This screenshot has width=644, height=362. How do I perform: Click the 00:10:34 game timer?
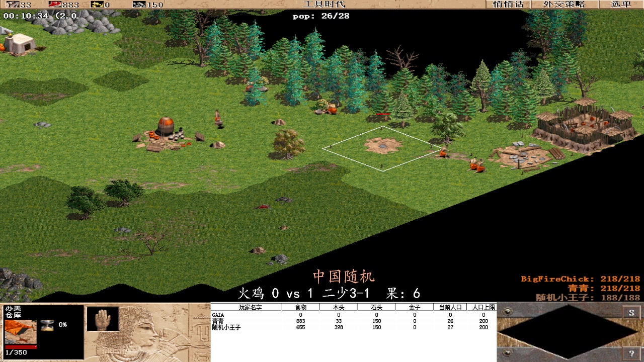[x=26, y=16]
